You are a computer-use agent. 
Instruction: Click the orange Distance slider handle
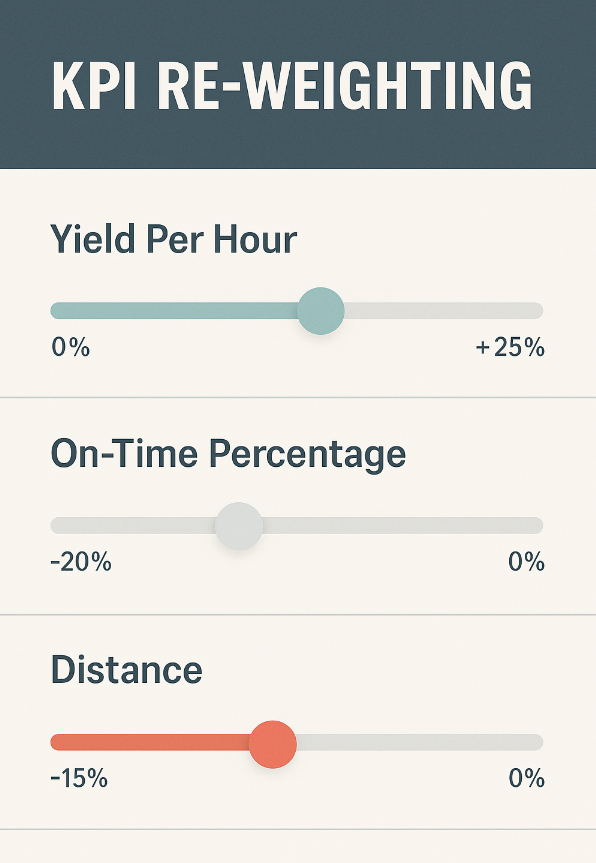click(273, 744)
